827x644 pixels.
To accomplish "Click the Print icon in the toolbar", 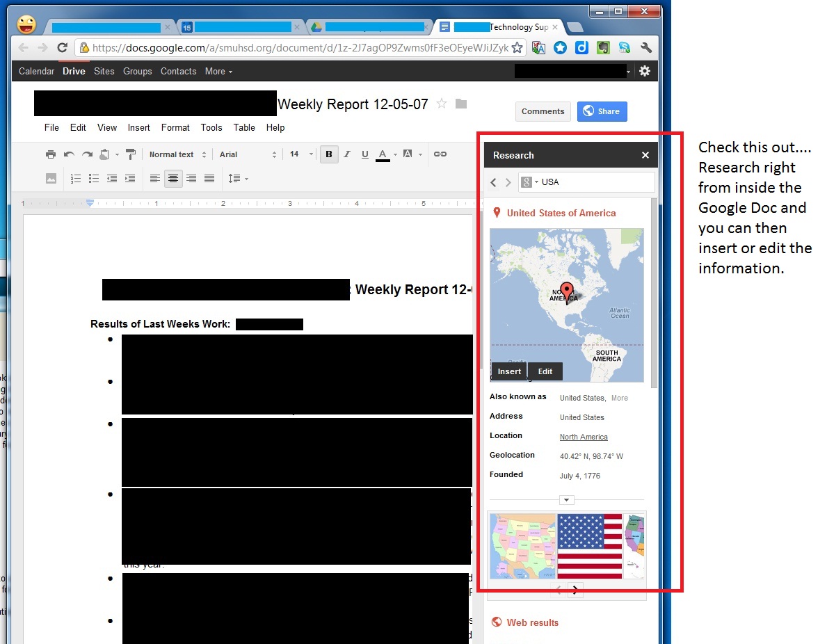I will pos(51,154).
